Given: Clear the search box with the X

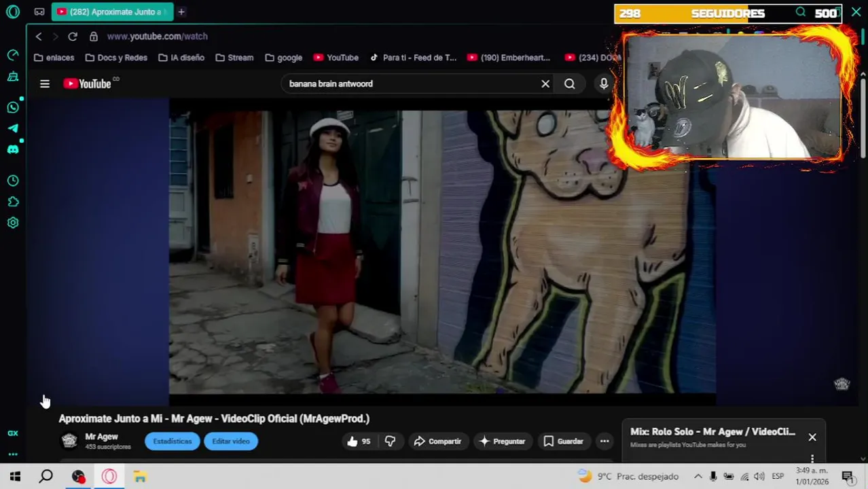Looking at the screenshot, I should pyautogui.click(x=545, y=84).
